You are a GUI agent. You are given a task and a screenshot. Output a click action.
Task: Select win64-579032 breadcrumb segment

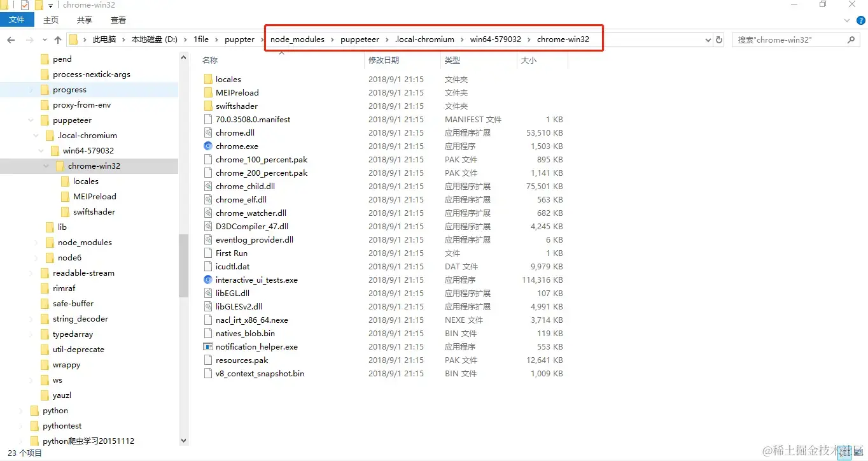point(496,39)
